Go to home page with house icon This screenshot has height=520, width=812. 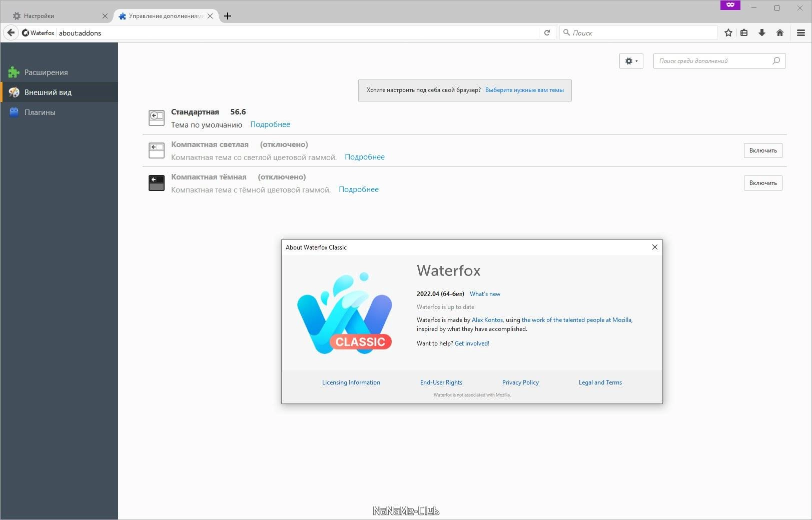tap(780, 32)
